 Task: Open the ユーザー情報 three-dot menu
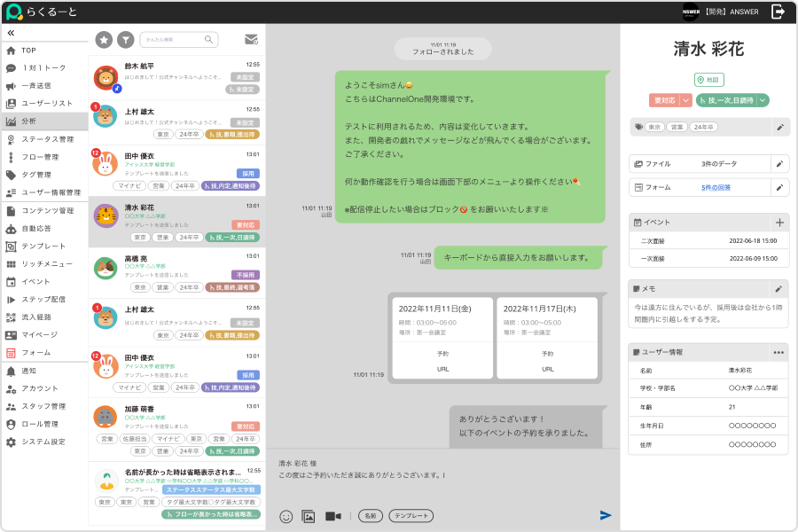(778, 352)
